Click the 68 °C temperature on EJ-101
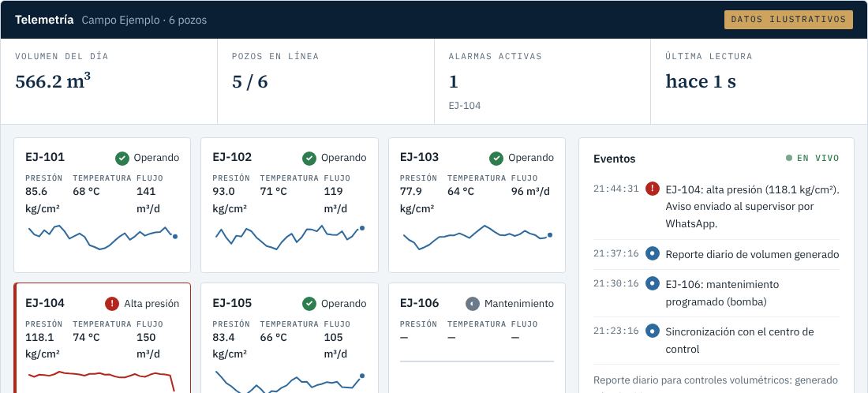The width and height of the screenshot is (868, 393). pyautogui.click(x=86, y=192)
